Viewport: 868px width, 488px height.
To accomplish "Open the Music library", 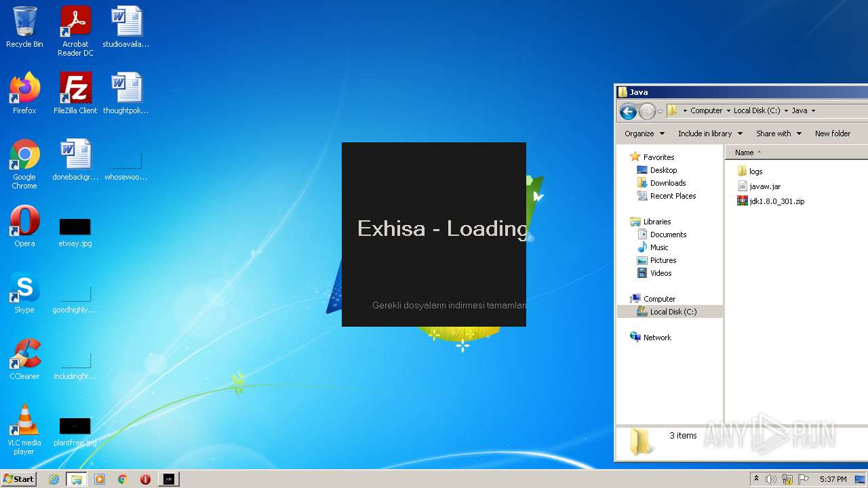I will 652,247.
